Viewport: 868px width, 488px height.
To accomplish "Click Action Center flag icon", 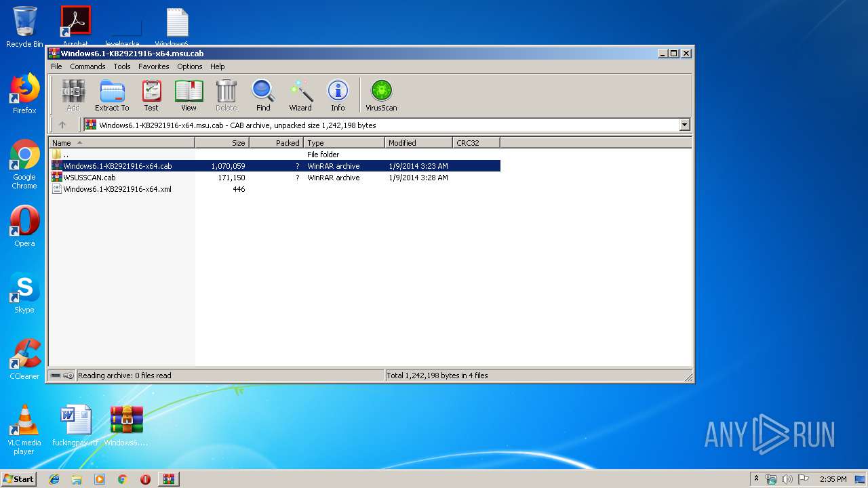I will tap(803, 479).
